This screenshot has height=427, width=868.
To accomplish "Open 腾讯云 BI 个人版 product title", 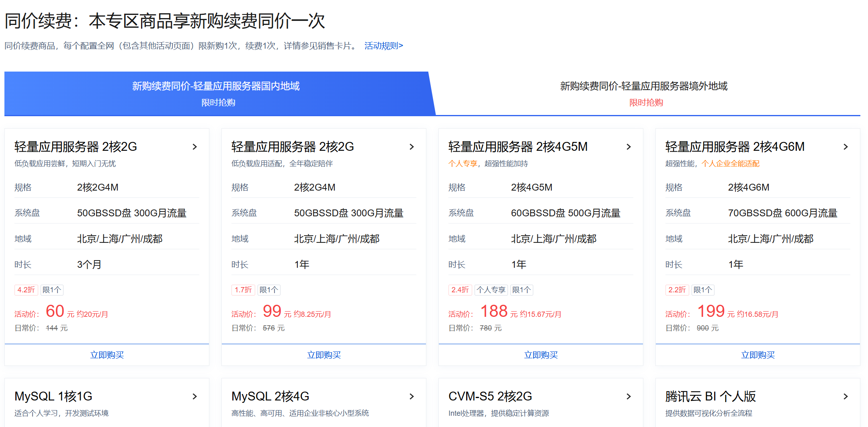I will coord(710,396).
